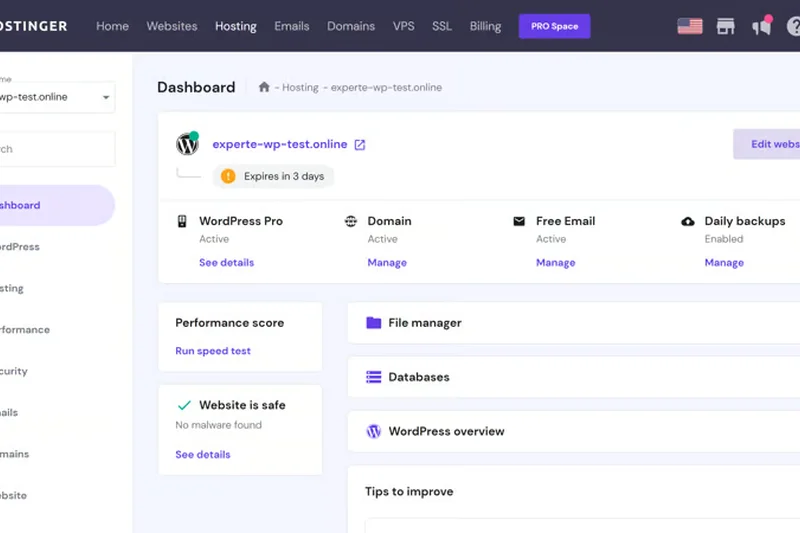Click the sidebar search field

(x=57, y=149)
